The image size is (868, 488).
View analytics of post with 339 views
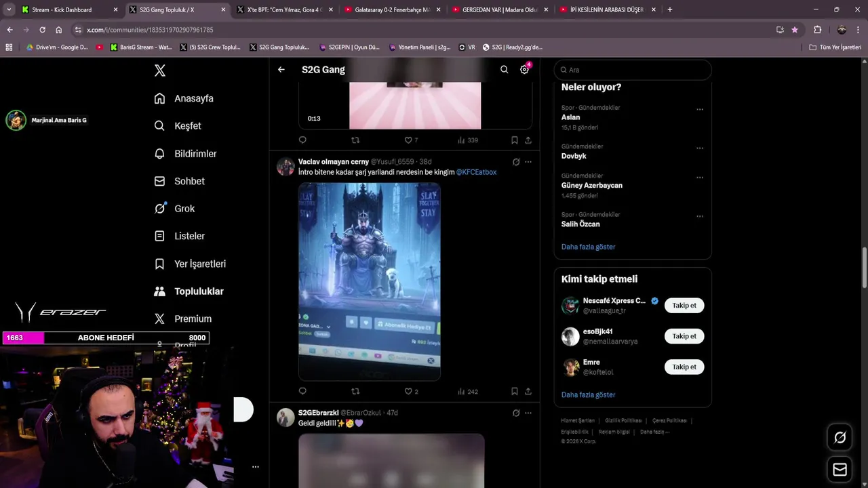point(468,140)
